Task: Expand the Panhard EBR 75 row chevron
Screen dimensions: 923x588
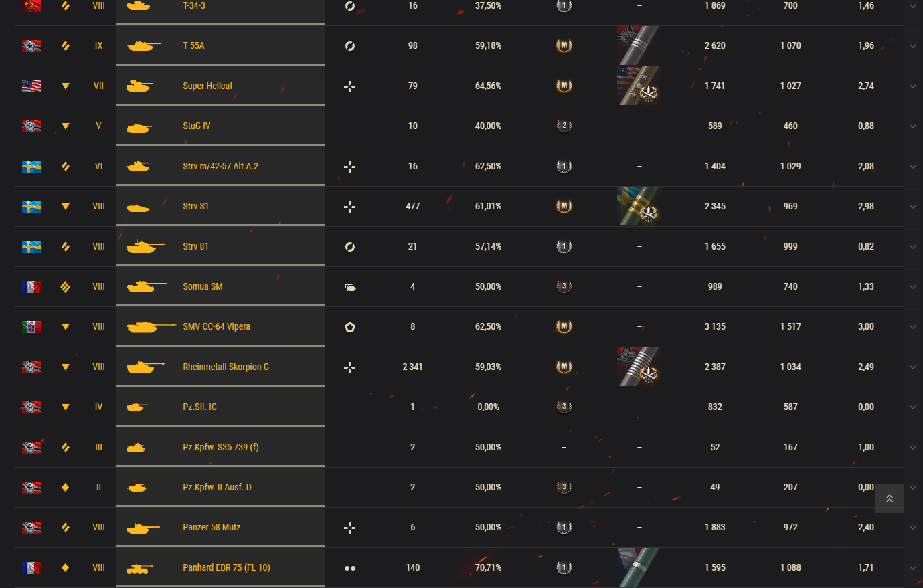Action: coord(913,568)
